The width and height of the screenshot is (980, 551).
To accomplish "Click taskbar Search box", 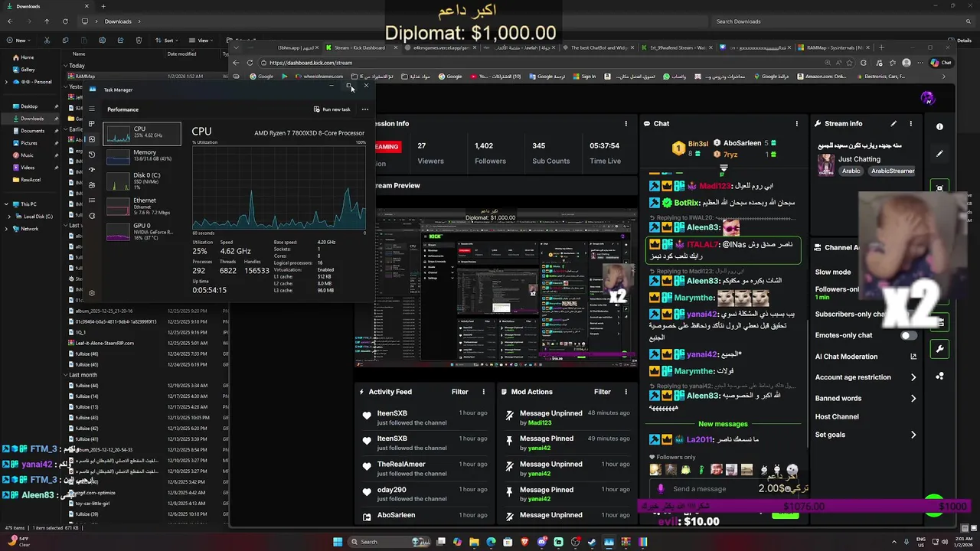I will coord(389,542).
